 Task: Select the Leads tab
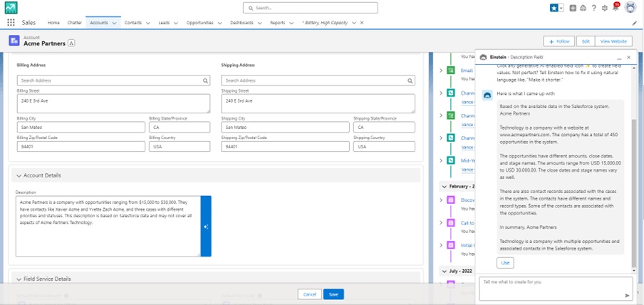[x=164, y=23]
